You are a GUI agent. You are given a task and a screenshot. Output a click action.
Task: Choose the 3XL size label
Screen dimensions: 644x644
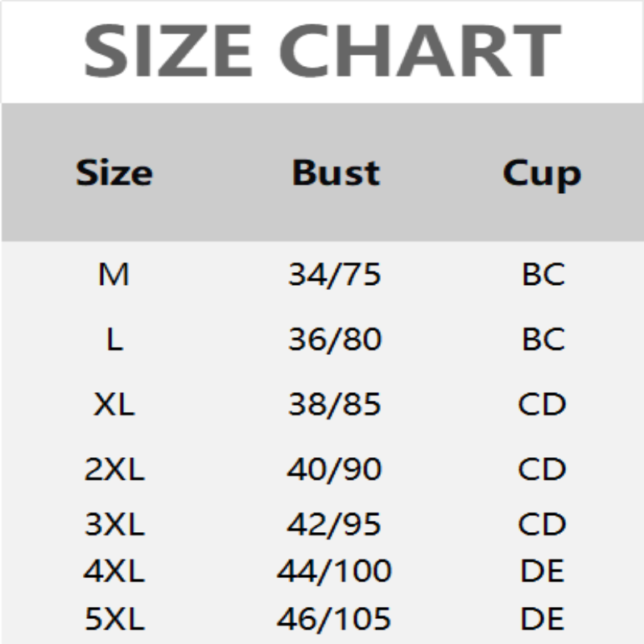click(x=114, y=525)
